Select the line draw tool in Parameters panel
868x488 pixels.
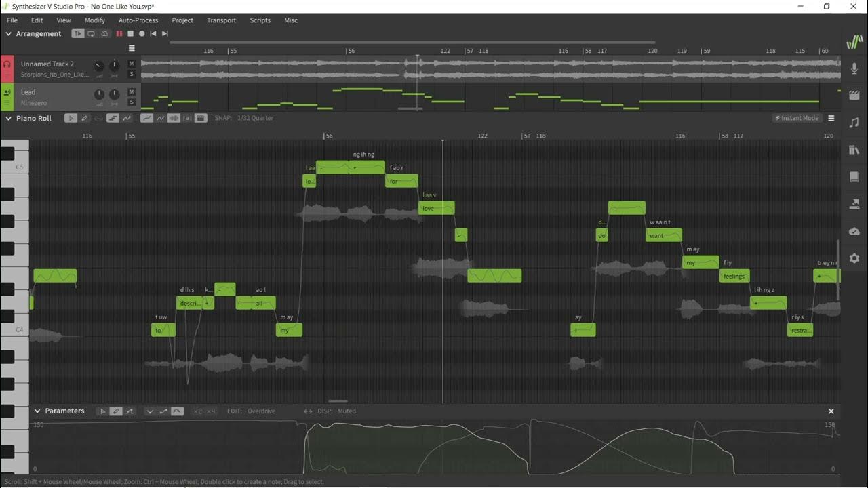coord(130,411)
